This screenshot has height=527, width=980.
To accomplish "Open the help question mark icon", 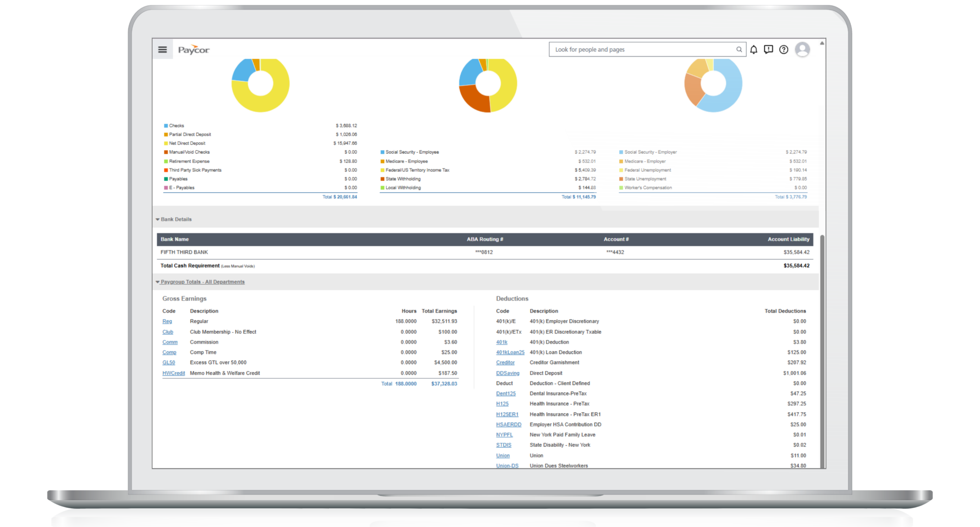I will pyautogui.click(x=783, y=49).
